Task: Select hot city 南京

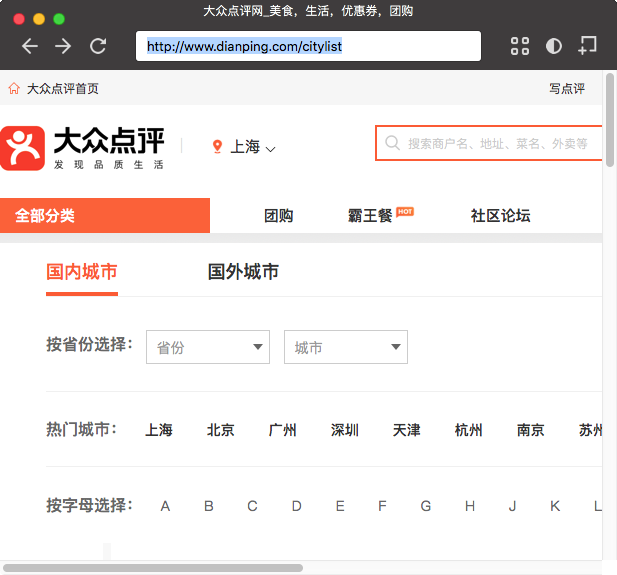Action: [530, 430]
